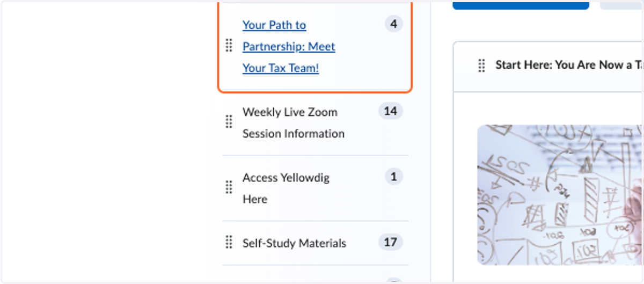The height and width of the screenshot is (284, 644).
Task: Click the badge showing 14 items
Action: [390, 111]
